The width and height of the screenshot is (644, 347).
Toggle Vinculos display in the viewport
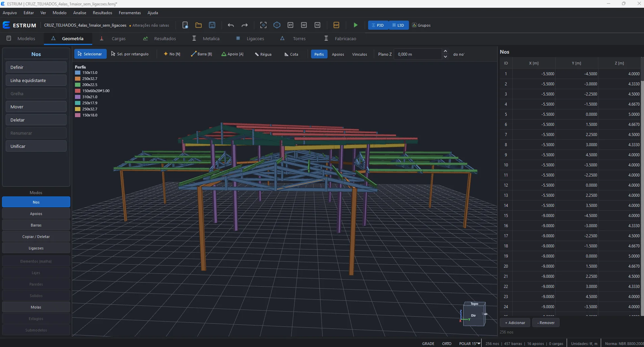tap(360, 54)
